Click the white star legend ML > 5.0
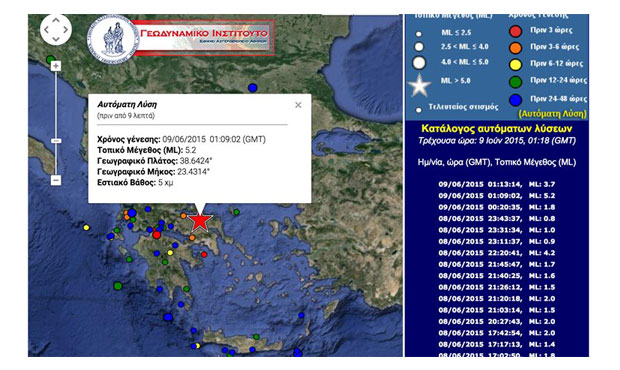620x370 pixels. 419,85
